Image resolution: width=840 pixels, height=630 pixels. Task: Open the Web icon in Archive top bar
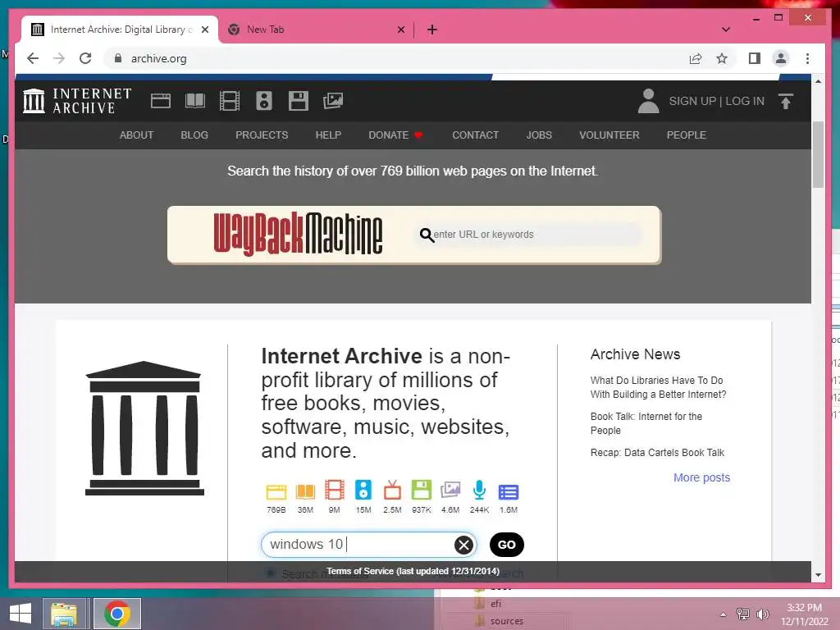tap(161, 101)
